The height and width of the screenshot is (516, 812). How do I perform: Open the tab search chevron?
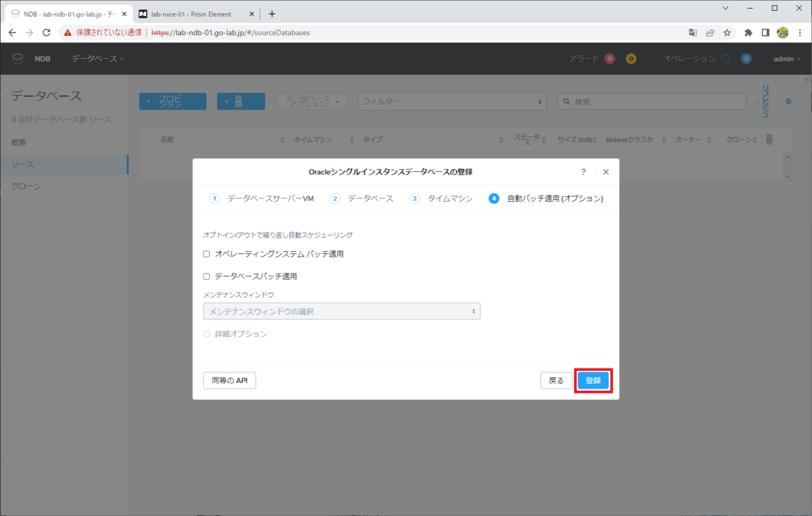click(725, 8)
